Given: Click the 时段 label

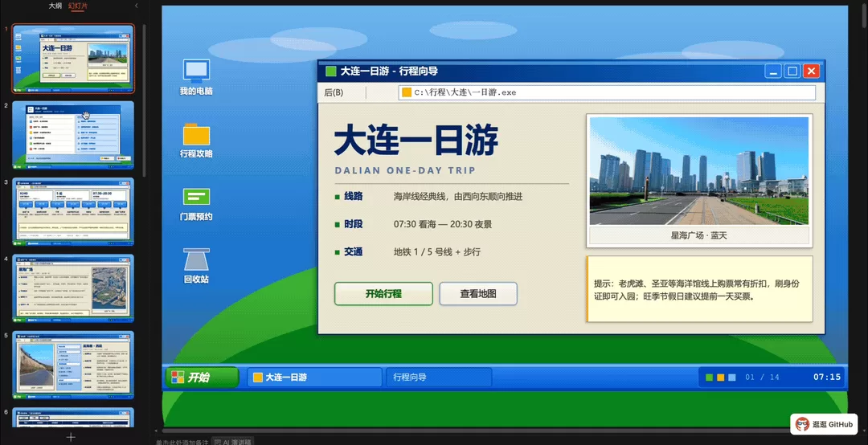Looking at the screenshot, I should click(x=353, y=223).
